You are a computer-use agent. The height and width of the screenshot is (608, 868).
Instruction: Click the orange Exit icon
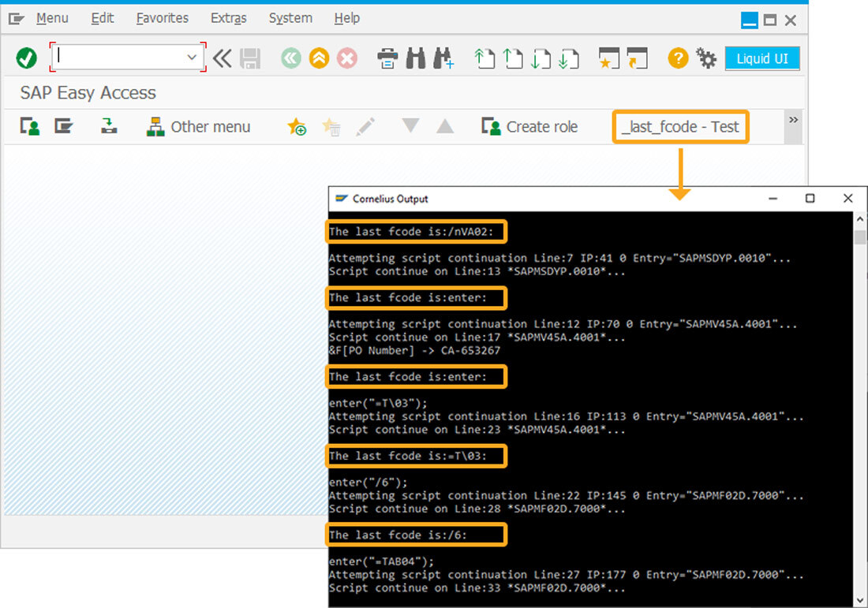point(319,58)
